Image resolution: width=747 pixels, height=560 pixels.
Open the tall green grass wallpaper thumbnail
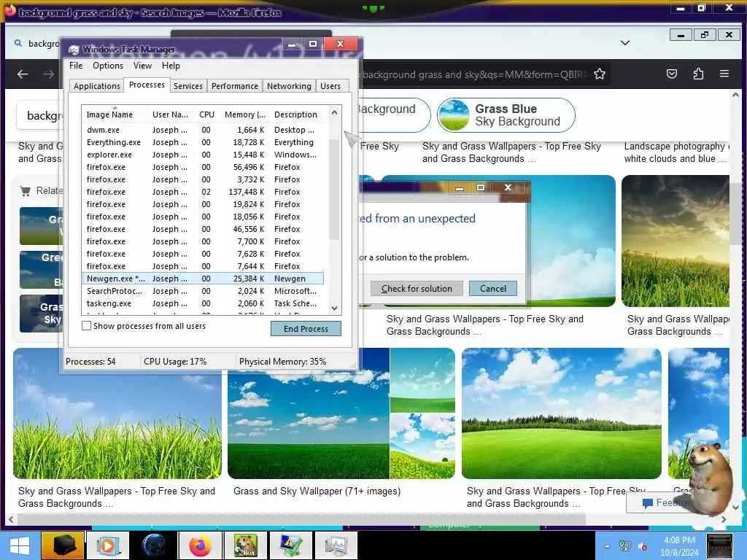tap(117, 413)
